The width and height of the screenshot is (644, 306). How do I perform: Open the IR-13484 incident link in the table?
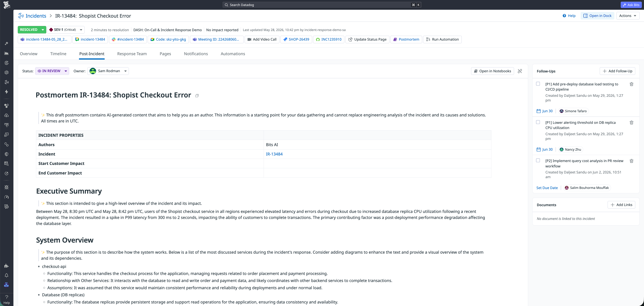(274, 154)
